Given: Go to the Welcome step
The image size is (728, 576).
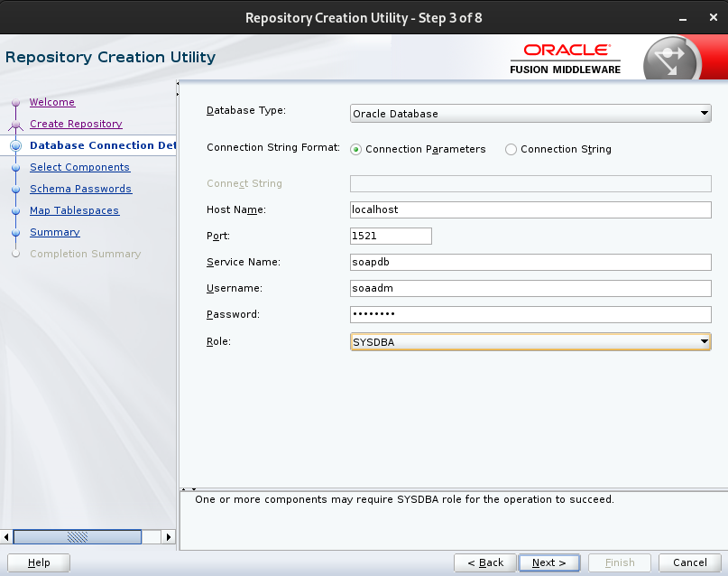Looking at the screenshot, I should (x=52, y=102).
